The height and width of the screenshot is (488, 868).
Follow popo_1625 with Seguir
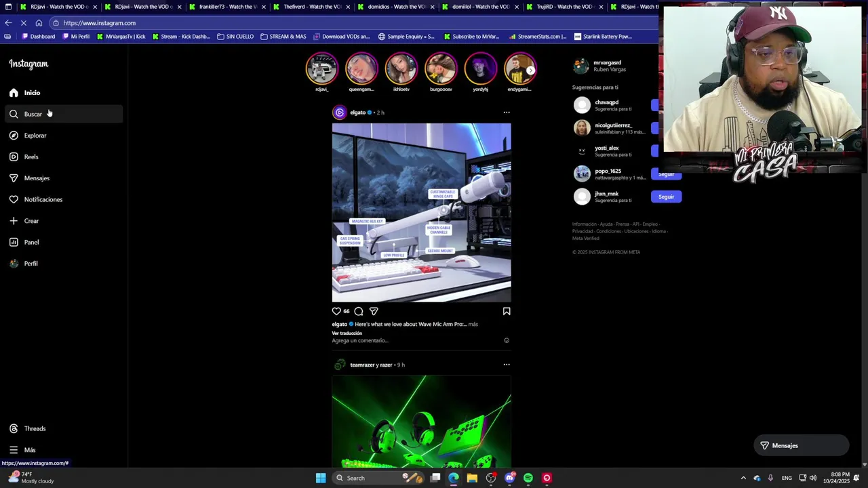click(666, 174)
